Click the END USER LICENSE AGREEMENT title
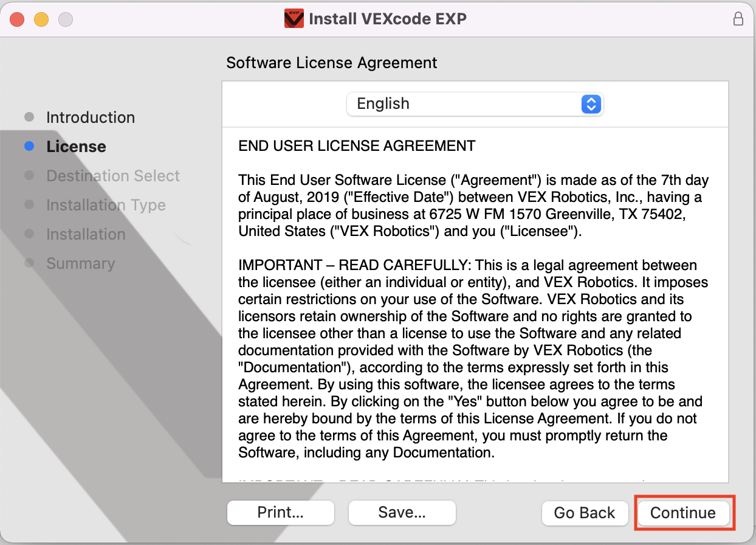756x545 pixels. click(x=357, y=146)
